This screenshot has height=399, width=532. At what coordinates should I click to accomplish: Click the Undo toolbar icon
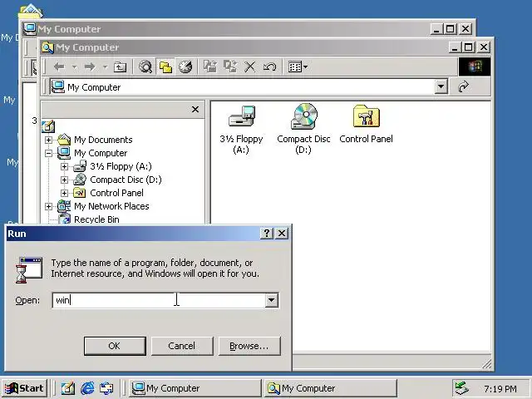pyautogui.click(x=269, y=66)
